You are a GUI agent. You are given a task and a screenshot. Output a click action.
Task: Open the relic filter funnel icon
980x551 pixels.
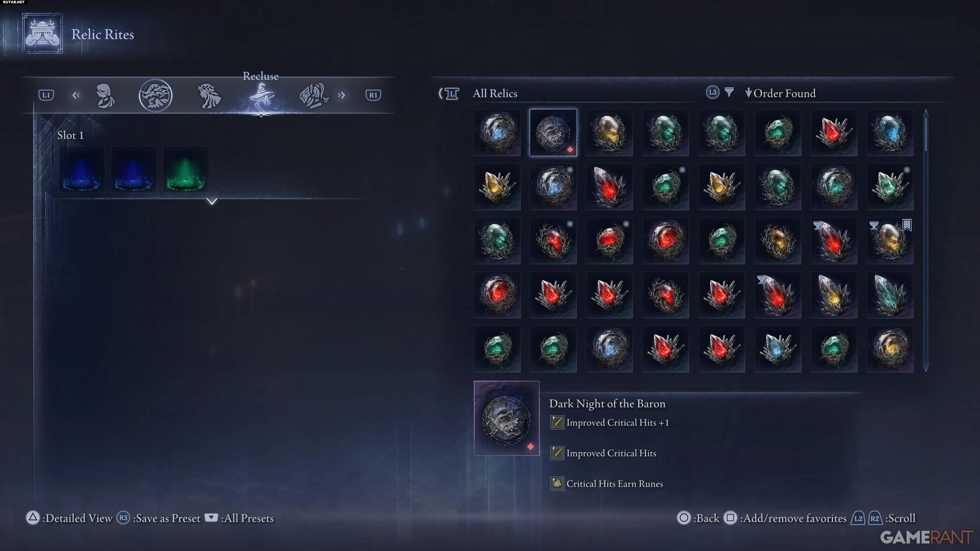coord(729,92)
